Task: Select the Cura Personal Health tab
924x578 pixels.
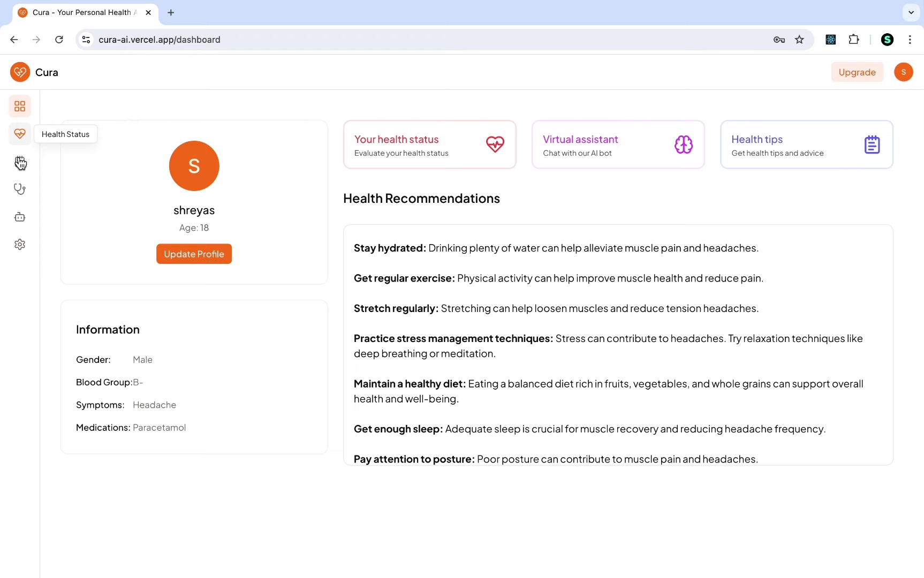Action: [86, 12]
